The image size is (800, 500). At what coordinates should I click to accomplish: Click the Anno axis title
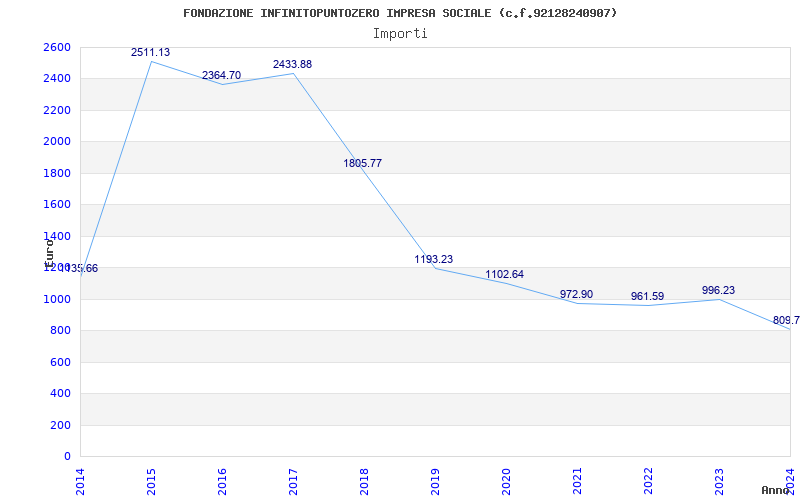(x=776, y=490)
